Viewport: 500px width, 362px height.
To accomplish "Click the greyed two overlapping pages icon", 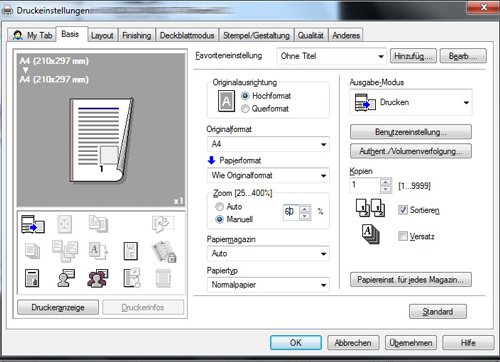I will pos(98,224).
